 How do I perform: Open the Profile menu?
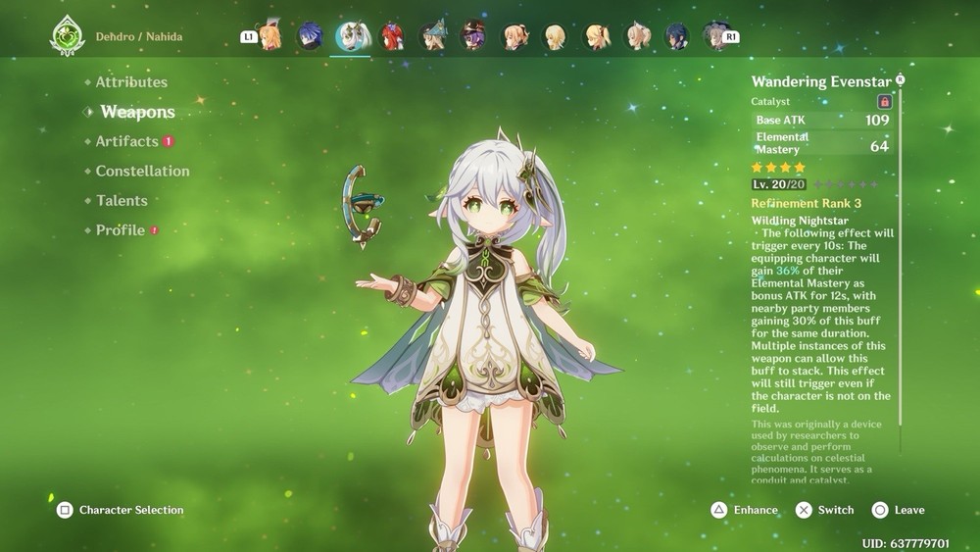120,230
